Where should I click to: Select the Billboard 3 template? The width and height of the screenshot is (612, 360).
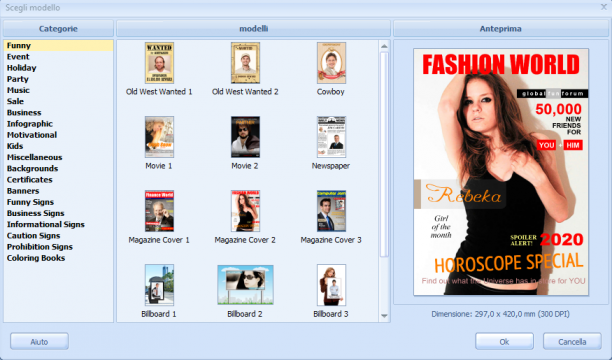click(x=331, y=285)
